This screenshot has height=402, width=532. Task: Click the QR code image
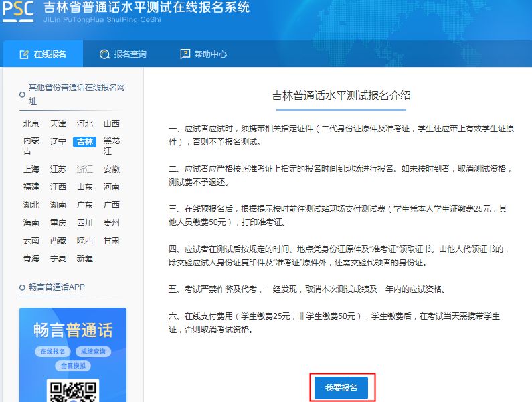[x=73, y=391]
